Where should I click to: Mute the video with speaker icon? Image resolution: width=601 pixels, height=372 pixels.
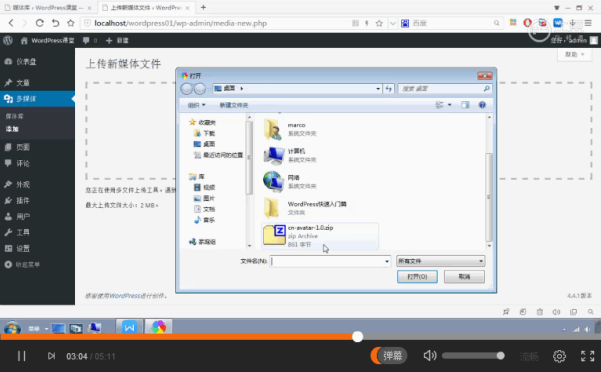(430, 356)
